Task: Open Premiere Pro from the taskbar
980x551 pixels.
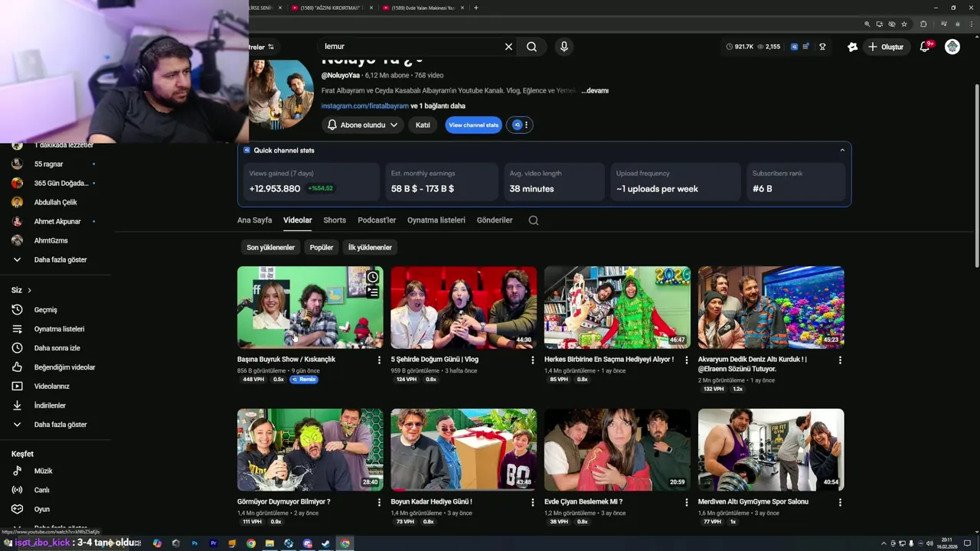Action: tap(214, 543)
